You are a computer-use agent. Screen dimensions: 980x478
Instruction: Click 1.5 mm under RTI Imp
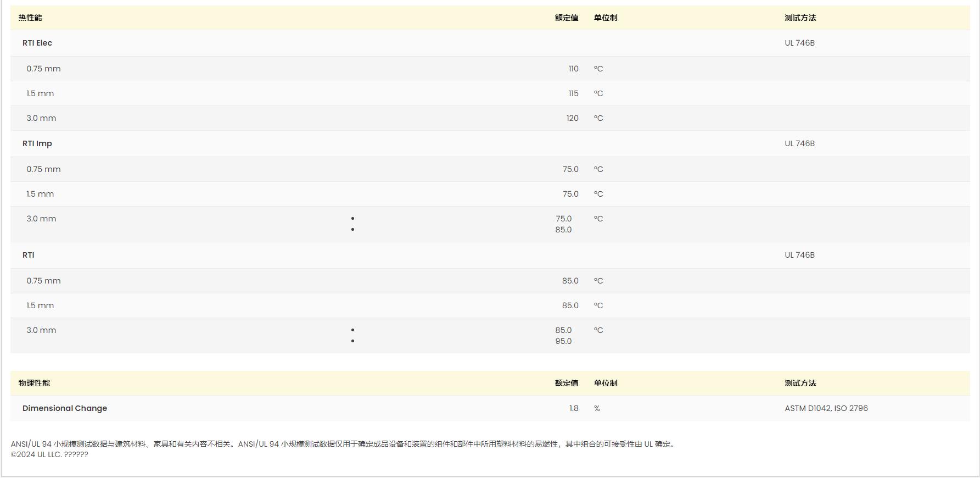(40, 194)
